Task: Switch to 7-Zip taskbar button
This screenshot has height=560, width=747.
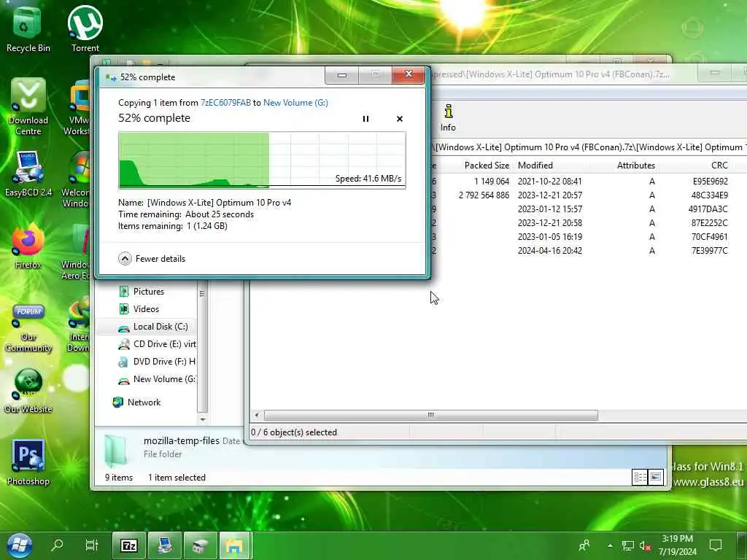Action: click(x=128, y=545)
